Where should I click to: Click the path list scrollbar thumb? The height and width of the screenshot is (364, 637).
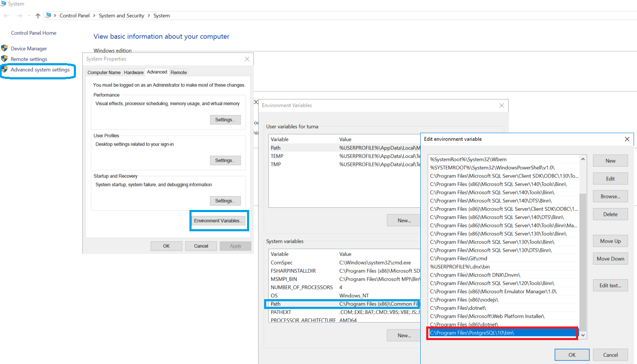583,262
